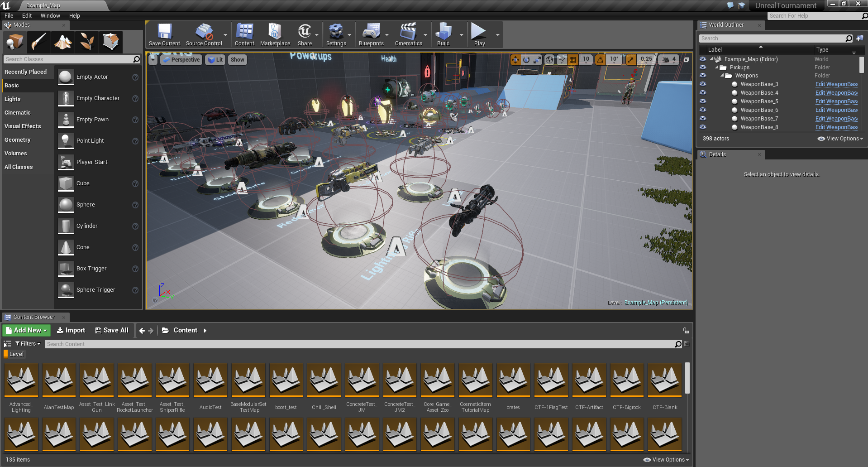
Task: Open the Source Control dropdown arrow
Action: point(225,35)
